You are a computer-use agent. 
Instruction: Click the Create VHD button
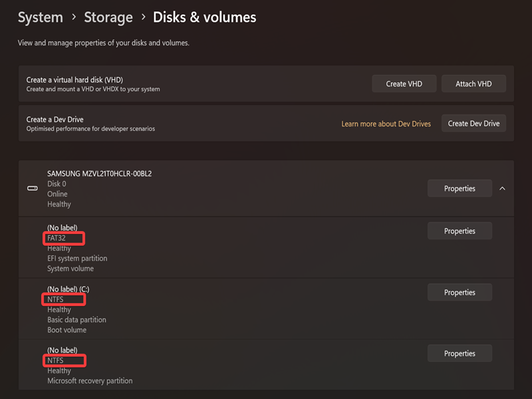click(404, 83)
